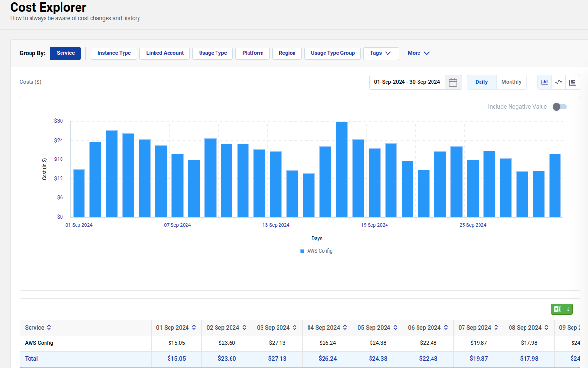Click the 01 Sep 2024 chart bar
Image resolution: width=588 pixels, height=368 pixels.
point(79,193)
